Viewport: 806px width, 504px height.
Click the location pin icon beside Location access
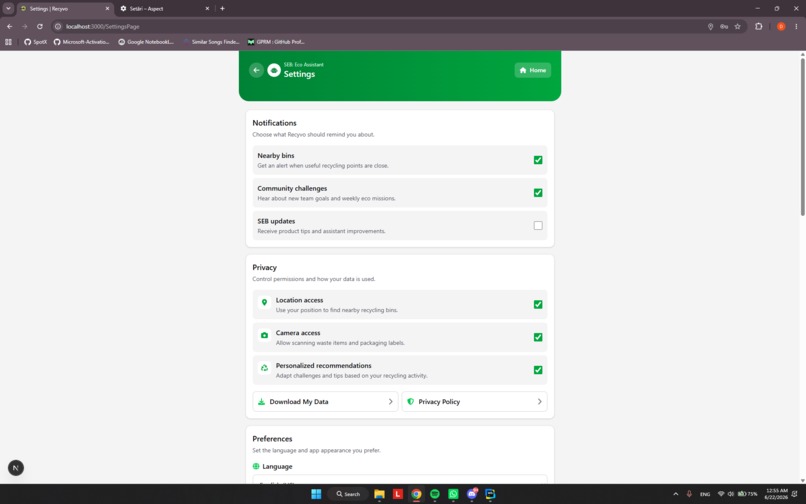pyautogui.click(x=264, y=302)
